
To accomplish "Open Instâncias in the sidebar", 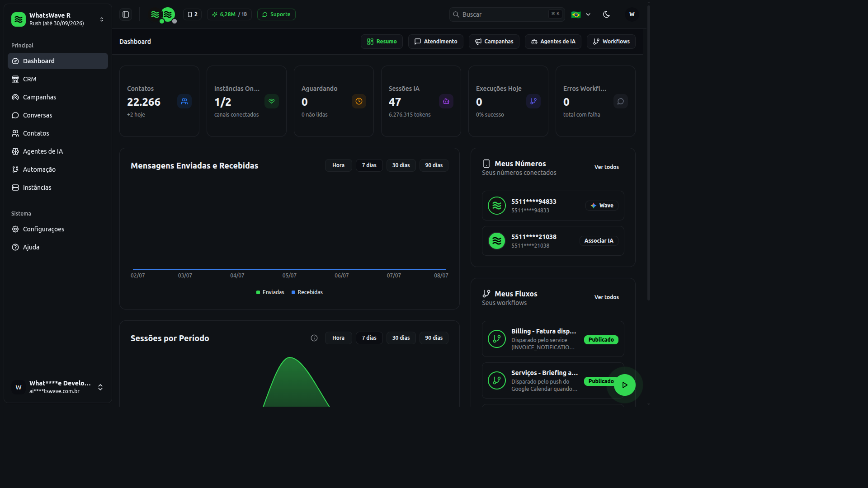I will (58, 188).
